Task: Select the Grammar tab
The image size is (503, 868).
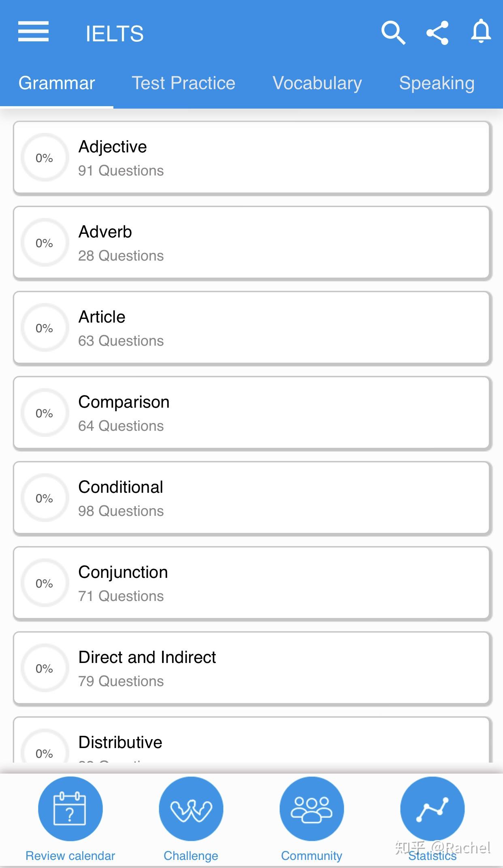Action: [57, 83]
